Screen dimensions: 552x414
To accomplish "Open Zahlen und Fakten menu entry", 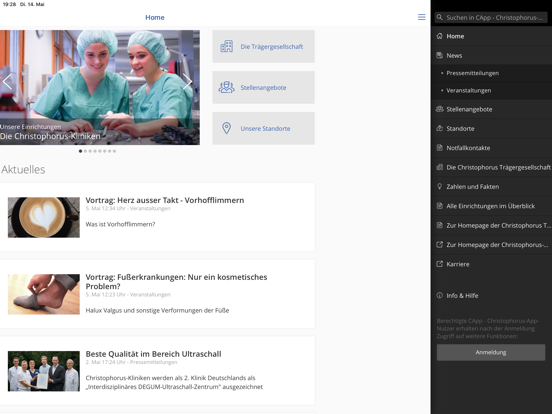I will click(x=491, y=187).
